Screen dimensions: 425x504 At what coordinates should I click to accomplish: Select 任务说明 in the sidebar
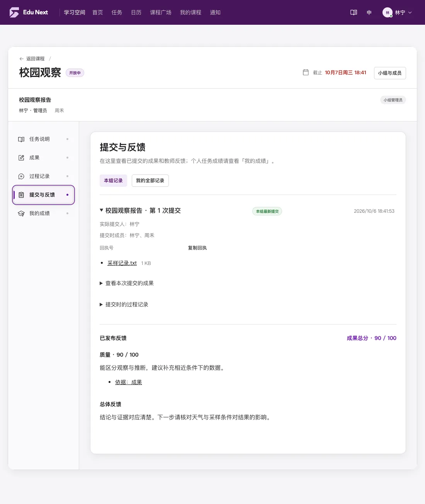pos(43,139)
